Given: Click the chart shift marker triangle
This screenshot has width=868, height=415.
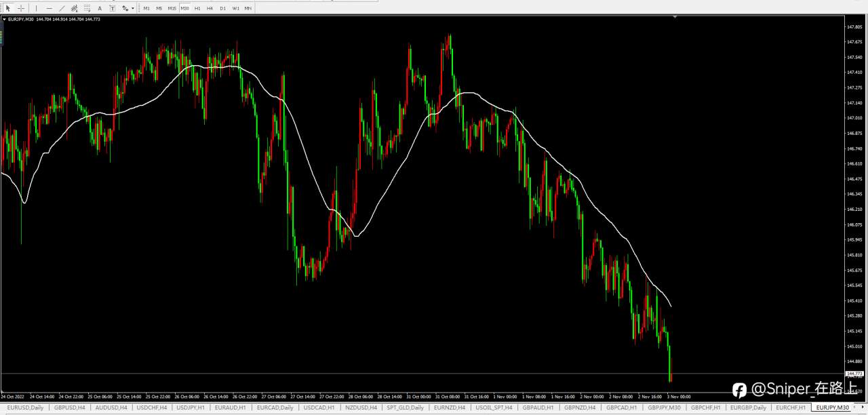Looking at the screenshot, I should 675,17.
